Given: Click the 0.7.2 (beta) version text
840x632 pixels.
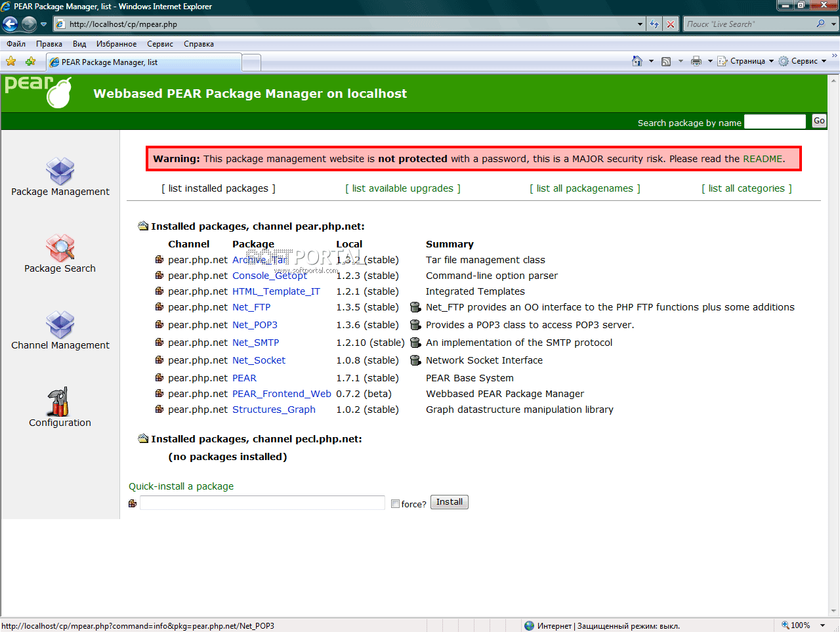Looking at the screenshot, I should click(364, 394).
